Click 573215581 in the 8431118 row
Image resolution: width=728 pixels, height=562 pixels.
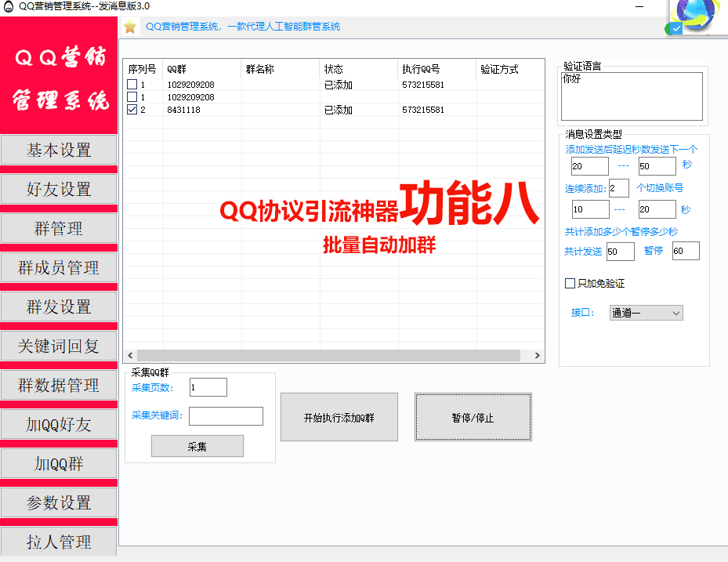[423, 110]
